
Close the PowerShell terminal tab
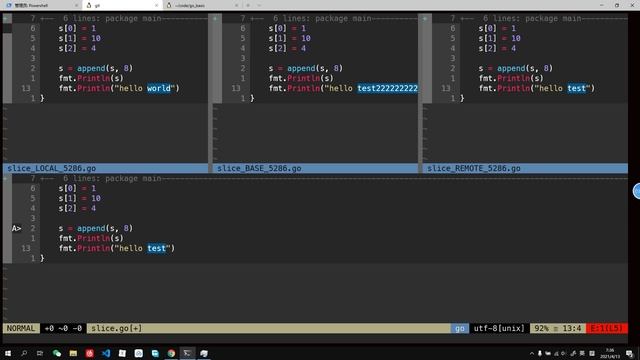[x=76, y=5]
